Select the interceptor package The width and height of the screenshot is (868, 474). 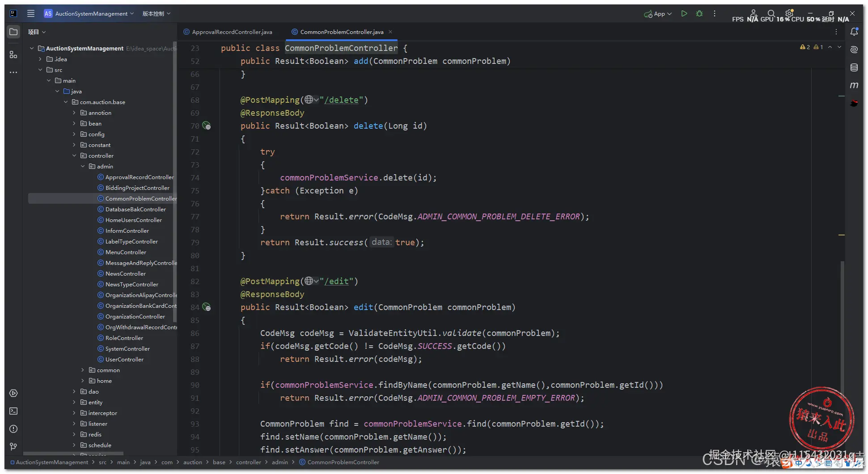click(x=102, y=413)
